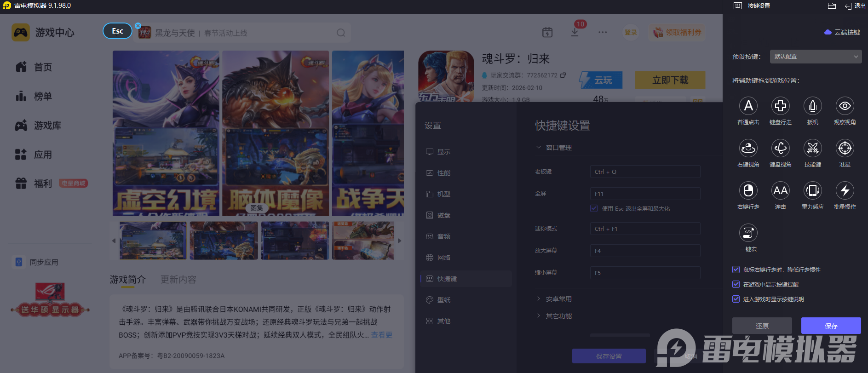Click the 老板键 Ctrl + Q shortcut field
Image resolution: width=868 pixels, height=373 pixels.
645,172
